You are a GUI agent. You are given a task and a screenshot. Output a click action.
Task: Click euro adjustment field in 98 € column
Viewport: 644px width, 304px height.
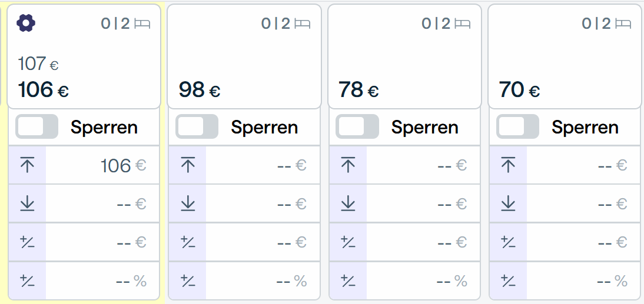[x=263, y=242]
